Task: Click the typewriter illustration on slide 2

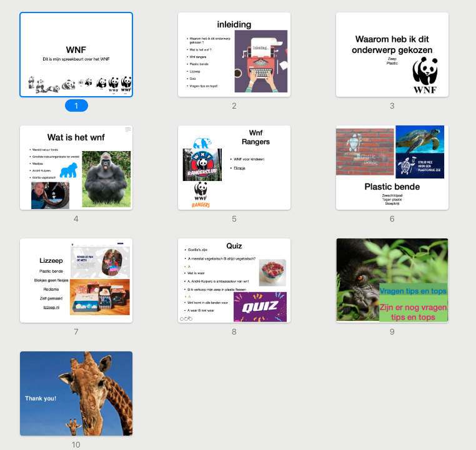Action: click(x=260, y=61)
